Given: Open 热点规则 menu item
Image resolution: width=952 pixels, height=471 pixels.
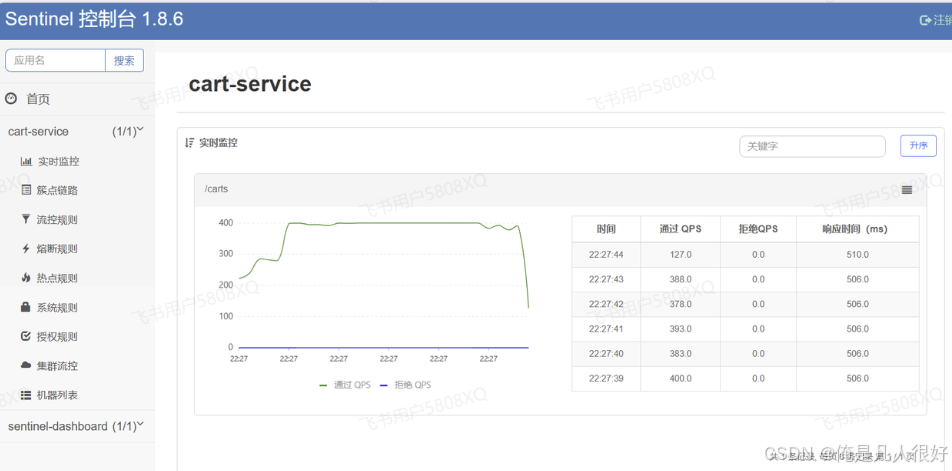Looking at the screenshot, I should [x=58, y=278].
